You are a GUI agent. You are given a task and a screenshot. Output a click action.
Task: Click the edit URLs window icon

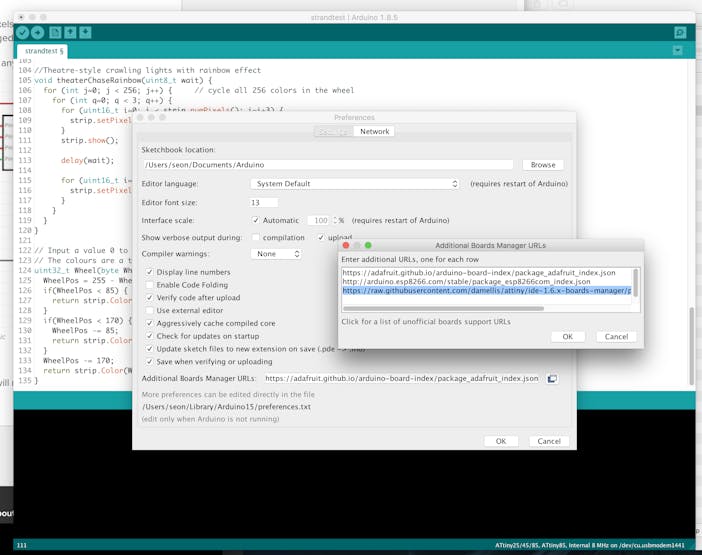pos(552,379)
